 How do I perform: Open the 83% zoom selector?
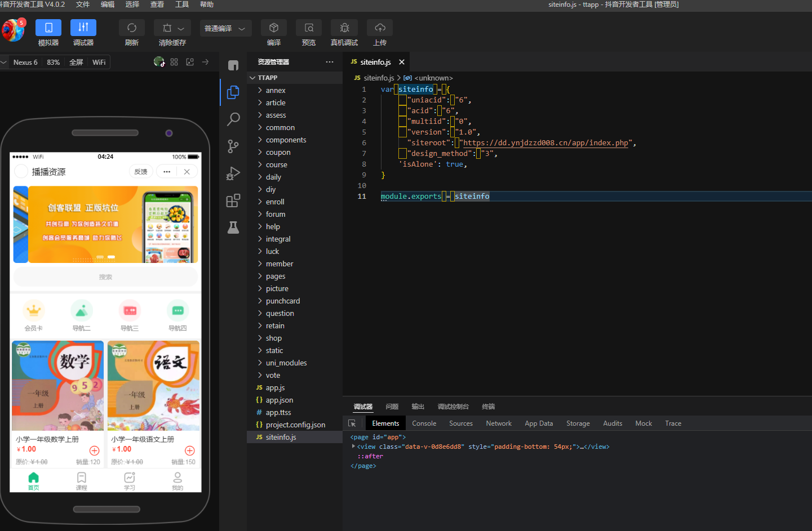(53, 62)
